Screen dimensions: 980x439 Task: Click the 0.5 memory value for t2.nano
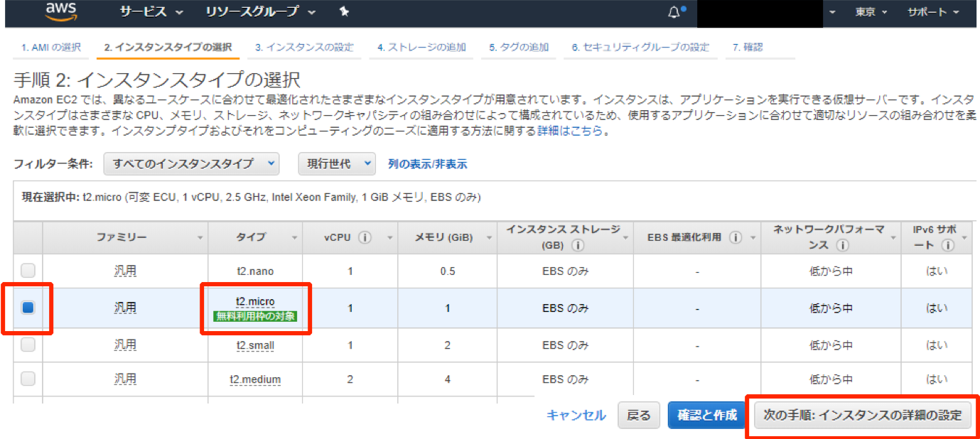[x=448, y=271]
